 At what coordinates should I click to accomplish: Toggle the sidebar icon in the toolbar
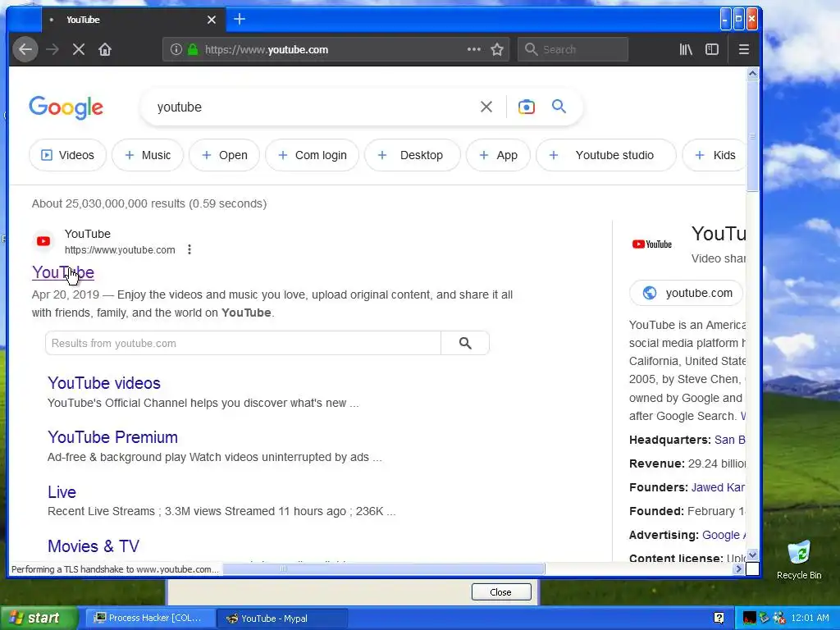(712, 50)
